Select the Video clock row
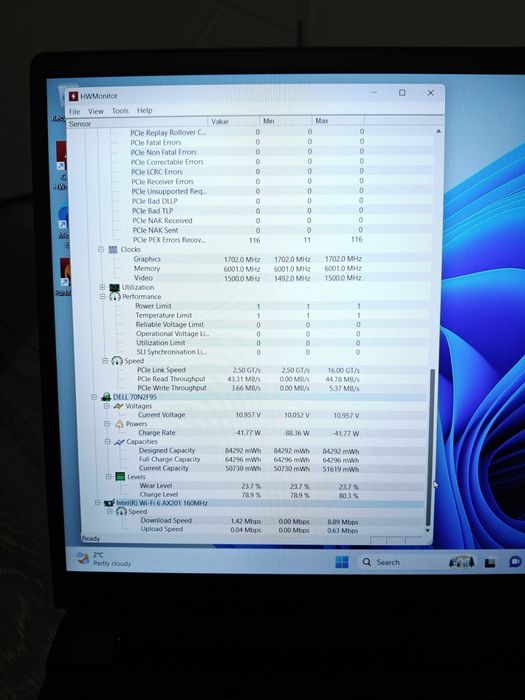Screen dimensions: 525x700 248,278
